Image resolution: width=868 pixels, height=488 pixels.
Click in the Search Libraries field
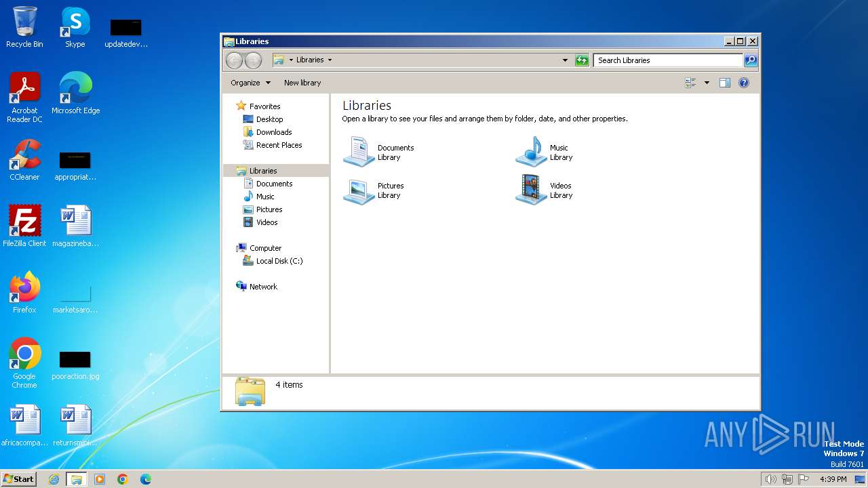(668, 60)
